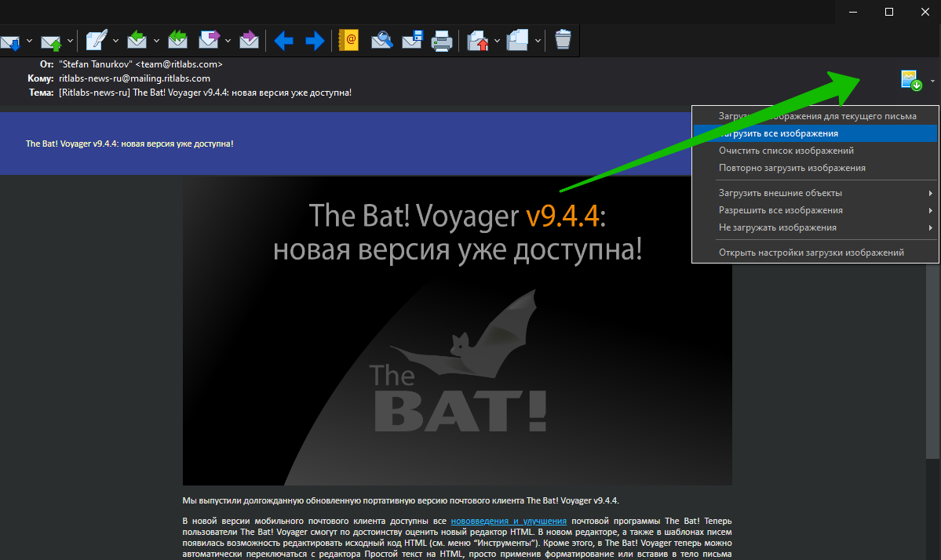
Task: Go to the next message with the right arrow
Action: coord(315,41)
